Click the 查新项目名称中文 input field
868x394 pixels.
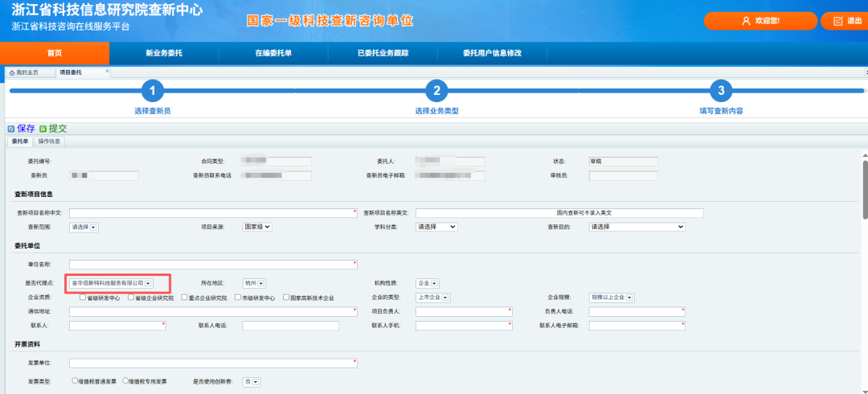213,213
